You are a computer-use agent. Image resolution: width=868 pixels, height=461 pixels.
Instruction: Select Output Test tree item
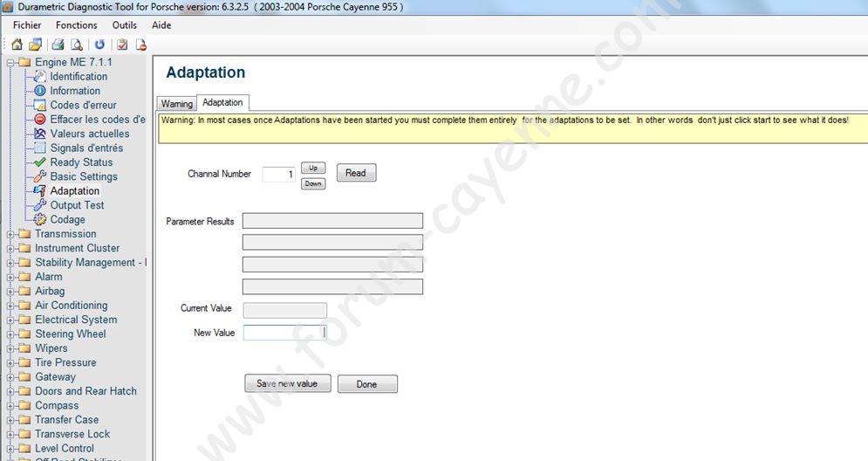[x=77, y=205]
